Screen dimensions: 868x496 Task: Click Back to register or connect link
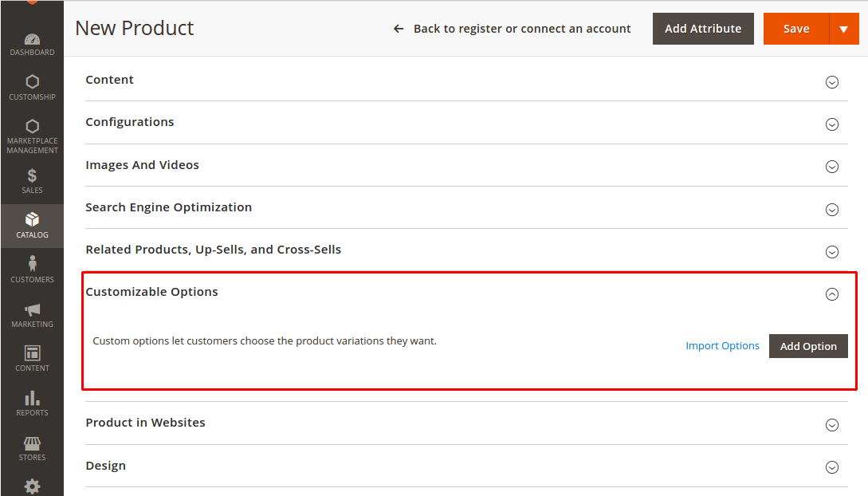[522, 29]
